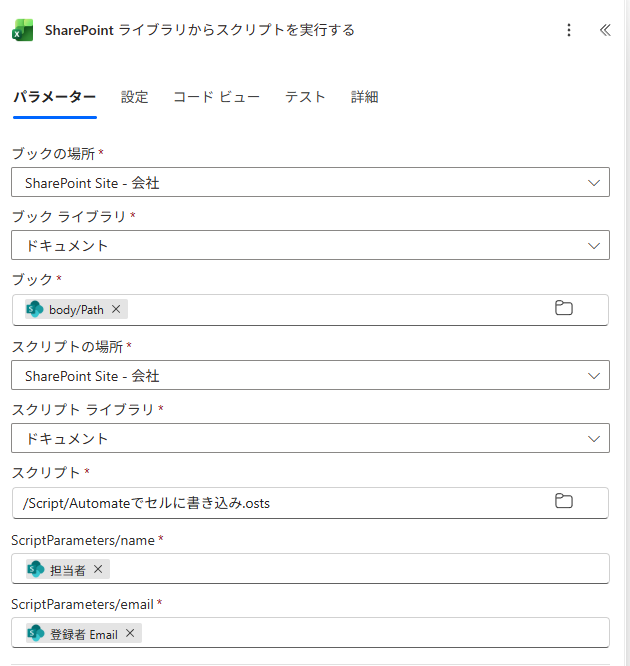Open the テスト tab
Screen dimensions: 630x666
(305, 97)
